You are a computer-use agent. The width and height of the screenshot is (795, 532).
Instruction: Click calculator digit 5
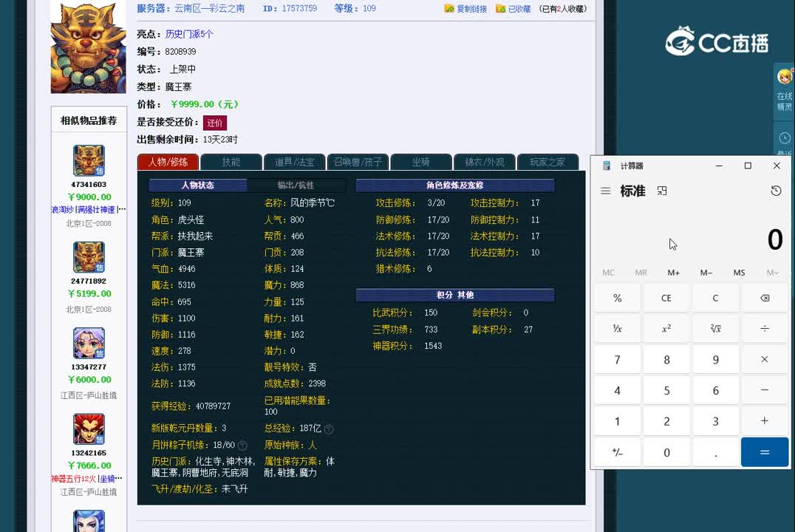(x=666, y=390)
